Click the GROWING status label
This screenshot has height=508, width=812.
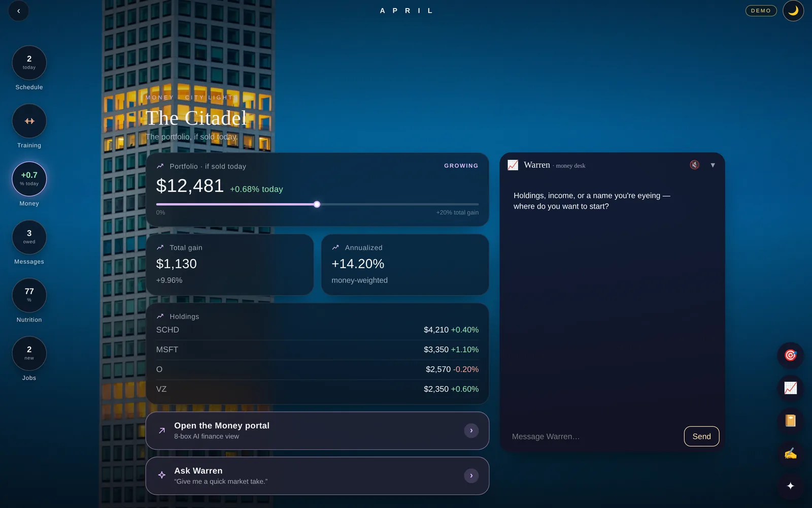[x=461, y=166]
